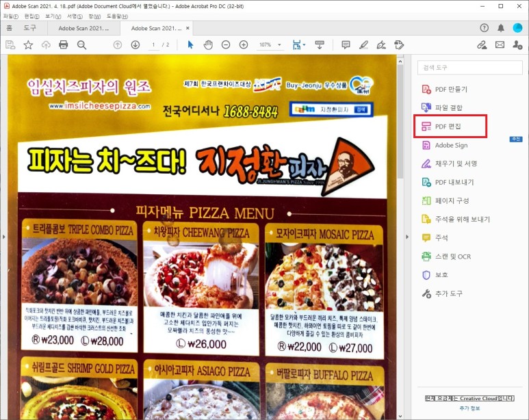Go to the previous page arrow

118,44
